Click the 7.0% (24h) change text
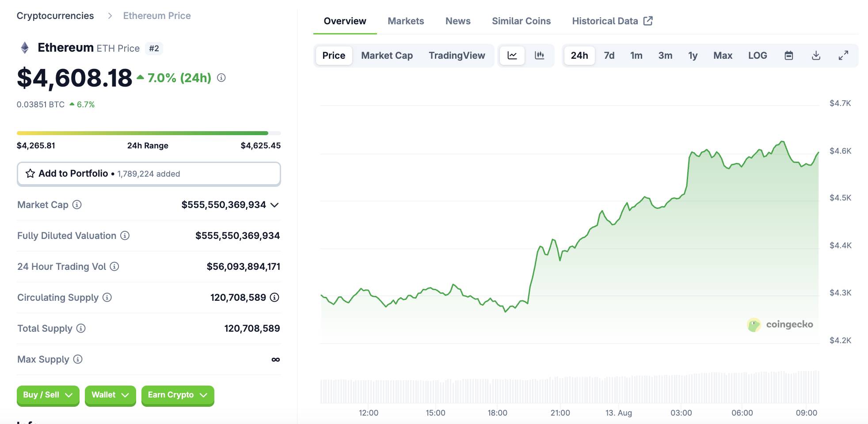868x424 pixels. 179,78
